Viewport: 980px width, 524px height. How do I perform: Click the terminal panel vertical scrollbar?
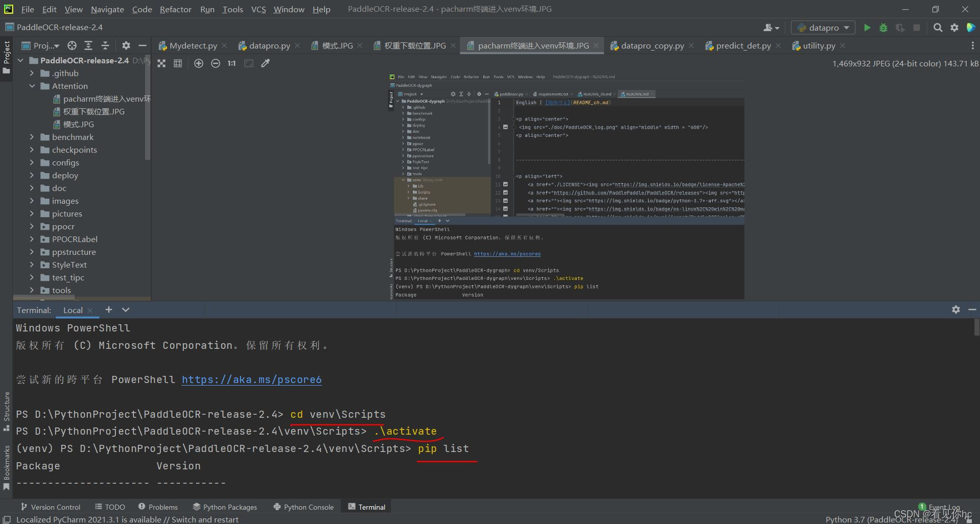click(x=976, y=327)
